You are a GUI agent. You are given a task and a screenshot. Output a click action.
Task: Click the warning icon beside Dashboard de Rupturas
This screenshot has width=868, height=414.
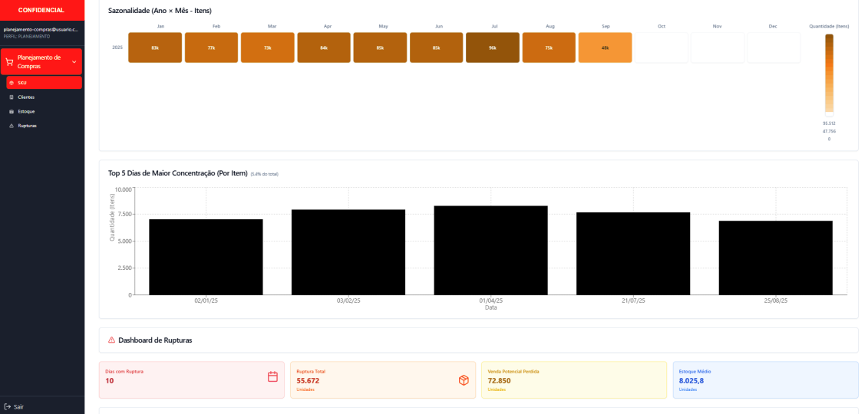point(112,340)
